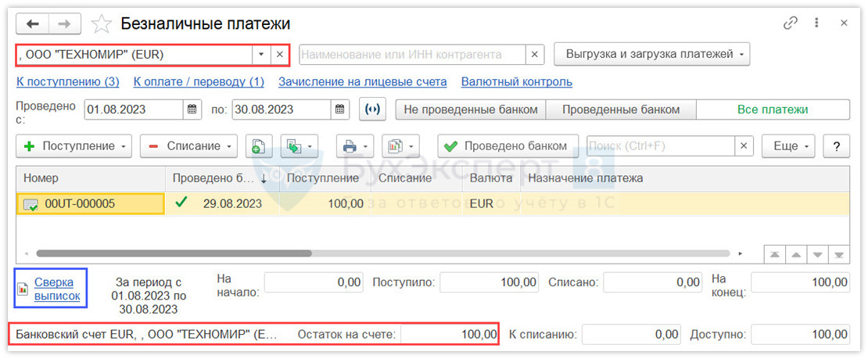Screen dimensions: 868x359
Task: Open the 'Еще' menu
Action: [791, 146]
